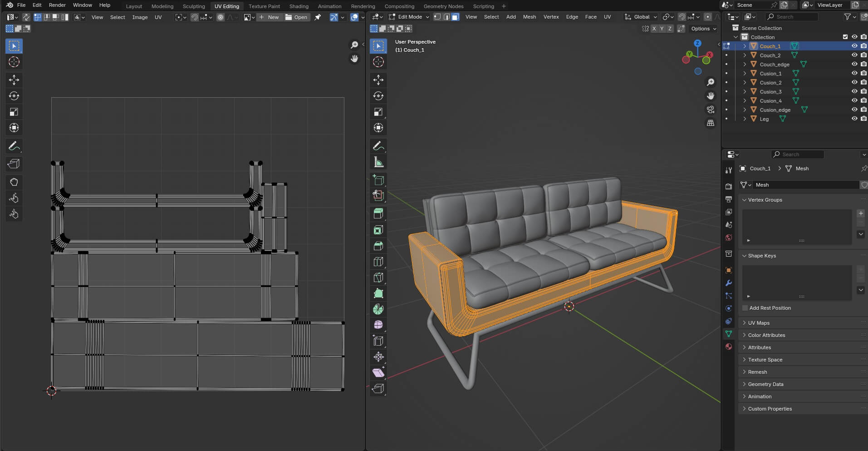Select the Move tool in UV editor

pyautogui.click(x=14, y=80)
